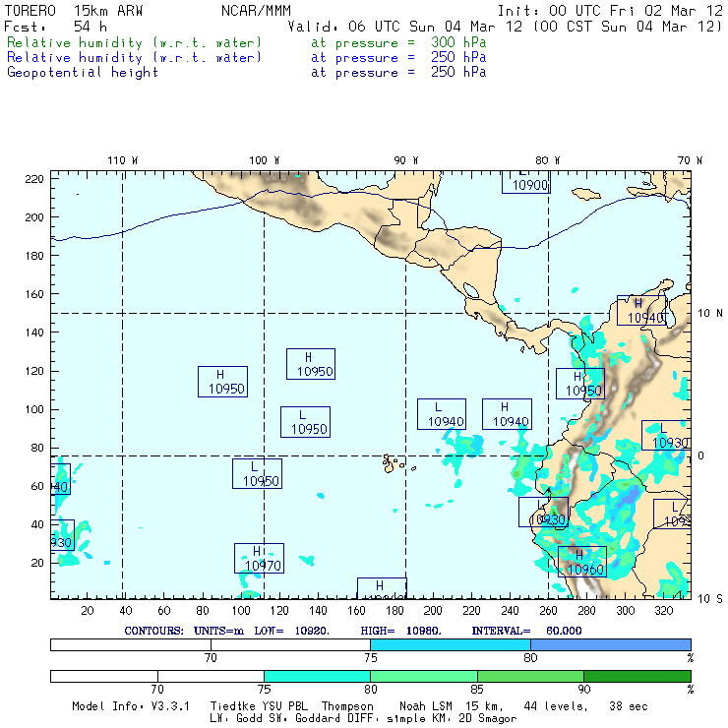Screen dimensions: 728x728
Task: Pick the blue above-80% swatch in upper colorbar
Action: (610, 643)
